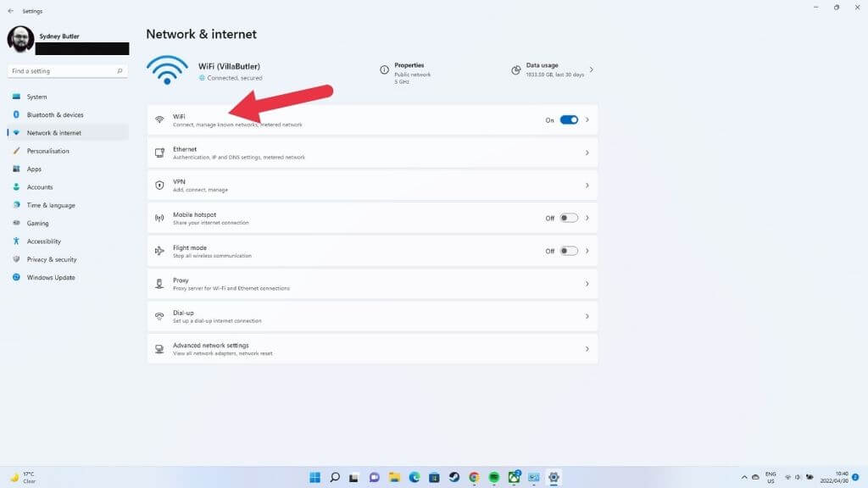Expand the Dial-up row chevron
Screen dimensions: 868x488
(x=587, y=317)
